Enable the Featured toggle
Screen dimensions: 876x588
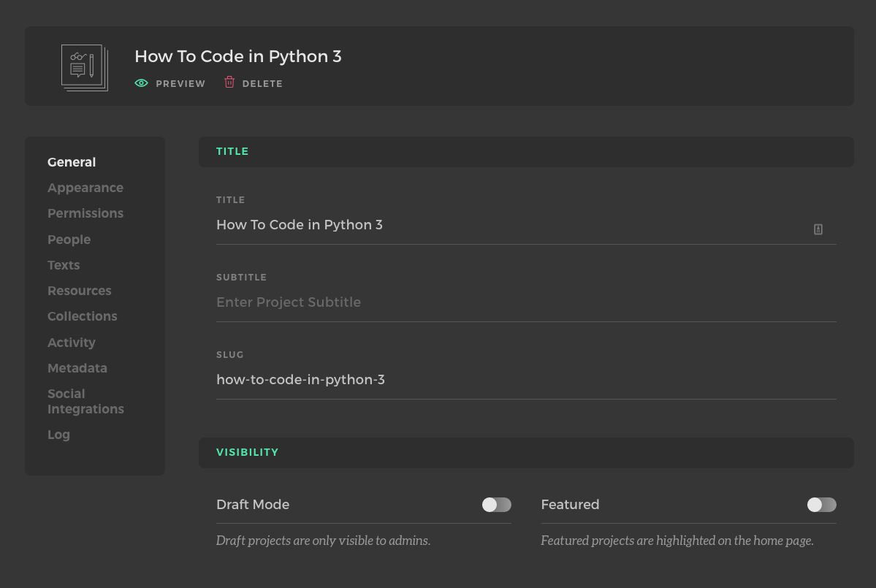pos(821,505)
